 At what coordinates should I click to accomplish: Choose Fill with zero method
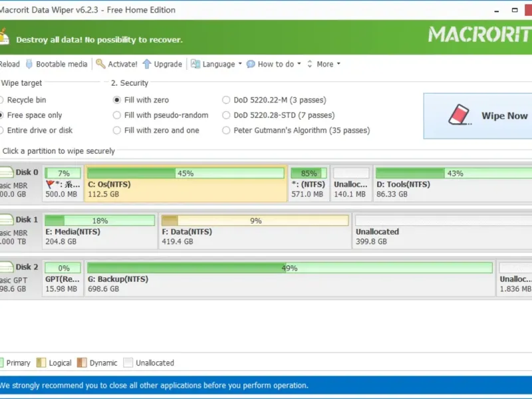(x=141, y=100)
